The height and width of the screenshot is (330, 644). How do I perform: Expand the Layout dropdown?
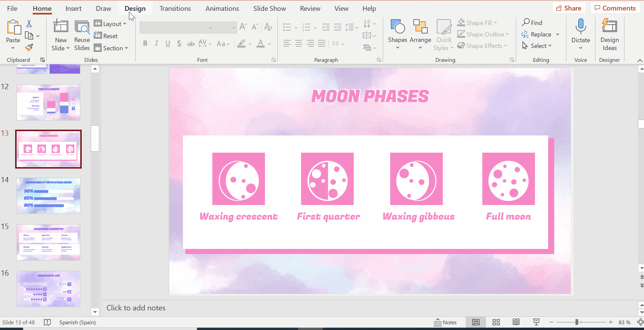110,24
